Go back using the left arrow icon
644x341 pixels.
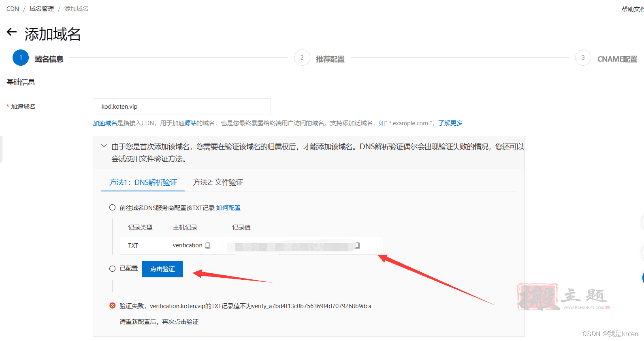coord(12,32)
